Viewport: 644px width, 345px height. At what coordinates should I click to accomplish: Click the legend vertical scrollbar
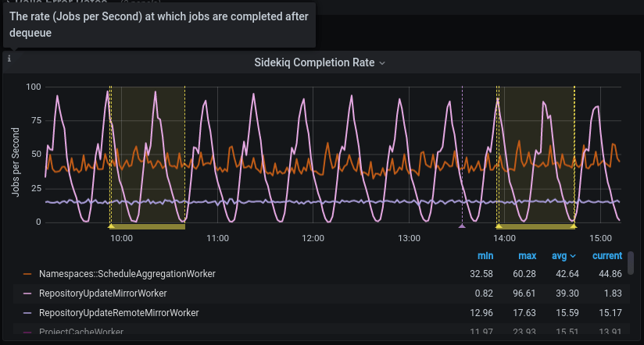[630, 263]
